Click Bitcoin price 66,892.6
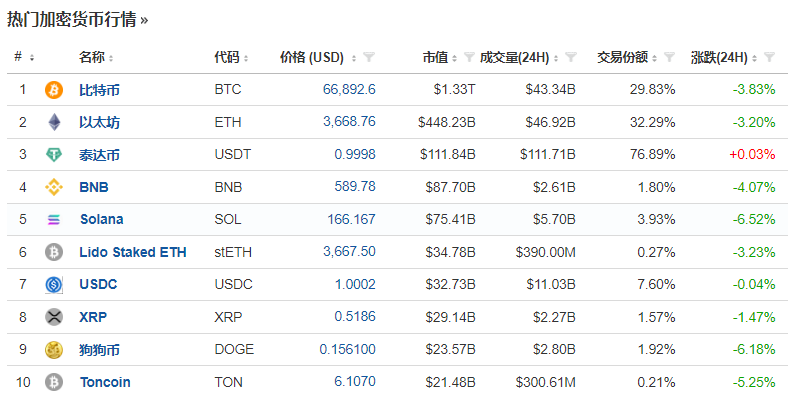788x397 pixels. 349,89
